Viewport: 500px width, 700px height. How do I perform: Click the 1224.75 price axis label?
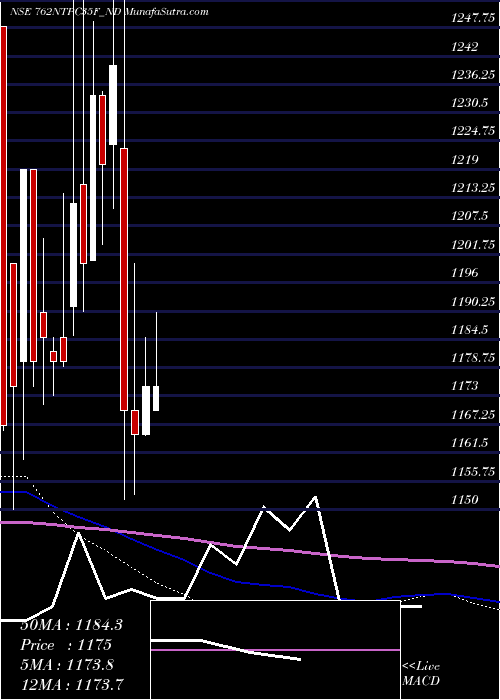point(473,131)
